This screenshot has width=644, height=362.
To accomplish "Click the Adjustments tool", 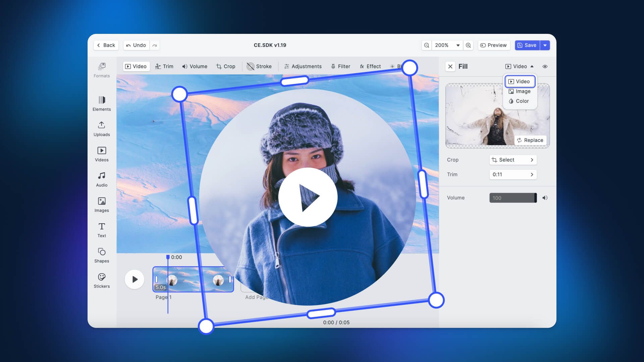I will click(x=307, y=66).
